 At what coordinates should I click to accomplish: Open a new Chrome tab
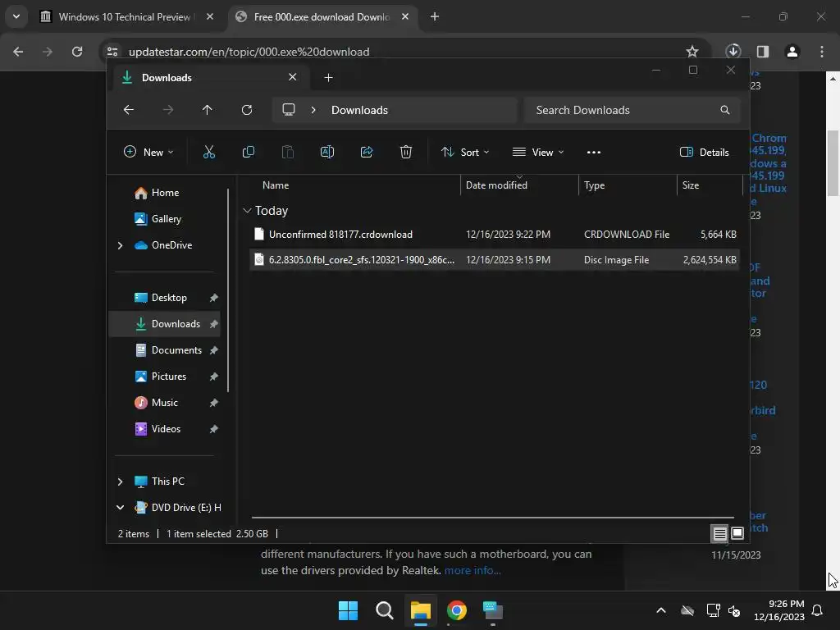[x=435, y=16]
